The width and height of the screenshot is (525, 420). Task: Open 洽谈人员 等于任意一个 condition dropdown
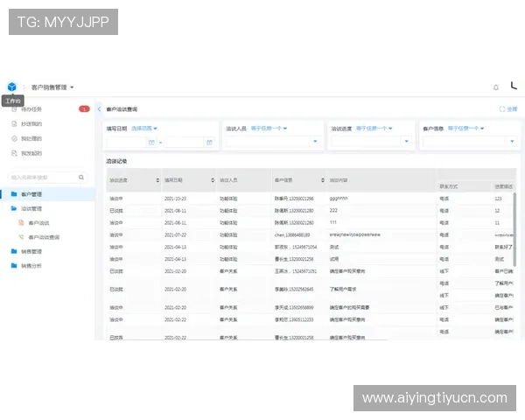(x=269, y=129)
